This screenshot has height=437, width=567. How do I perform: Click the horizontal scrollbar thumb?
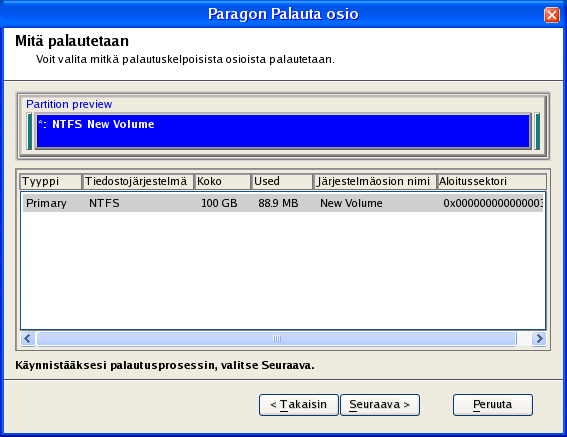pos(276,339)
